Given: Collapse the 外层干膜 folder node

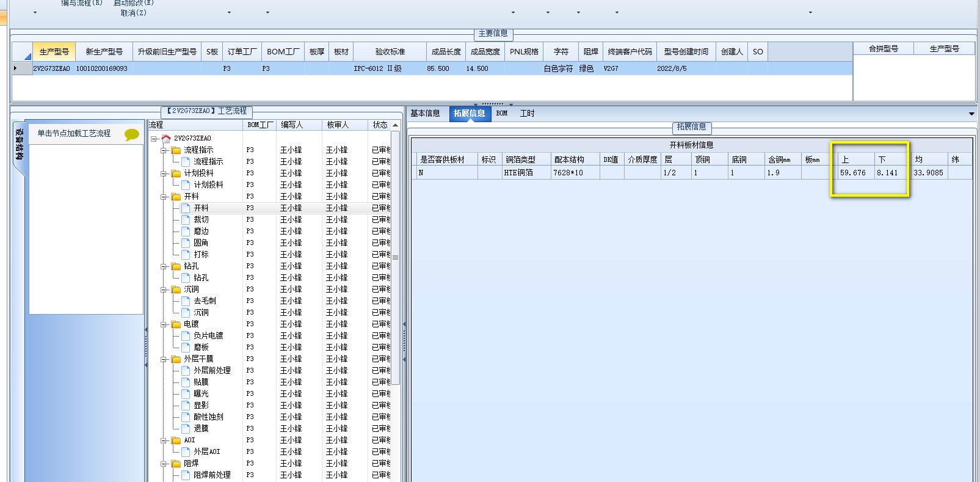Looking at the screenshot, I should click(164, 359).
